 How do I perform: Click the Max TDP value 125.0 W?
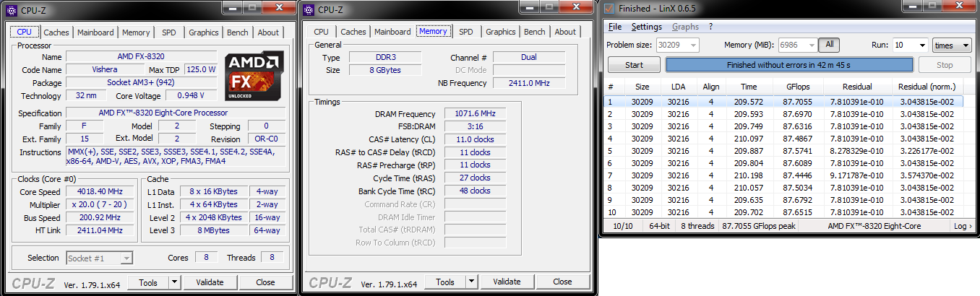point(200,69)
